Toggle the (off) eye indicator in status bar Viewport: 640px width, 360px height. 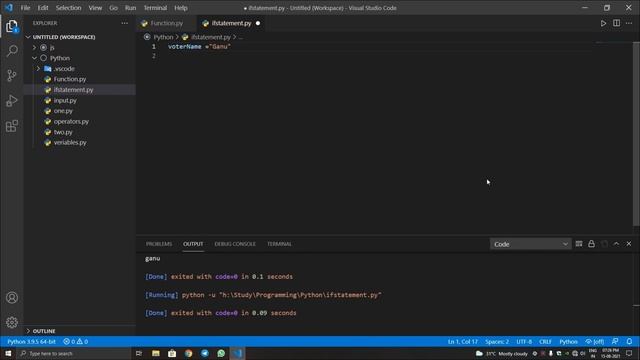(594, 341)
